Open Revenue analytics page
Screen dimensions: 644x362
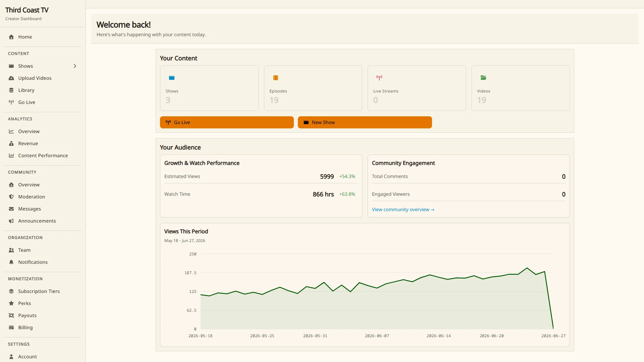[43, 143]
